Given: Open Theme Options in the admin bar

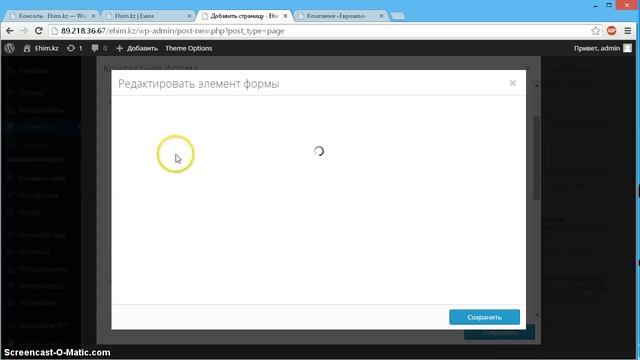Looking at the screenshot, I should (x=189, y=48).
